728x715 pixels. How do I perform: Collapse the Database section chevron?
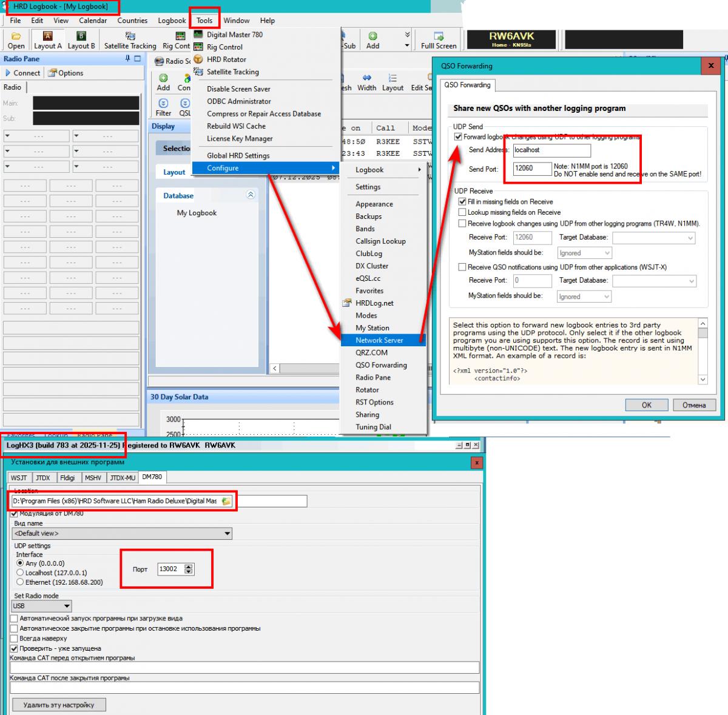[251, 195]
